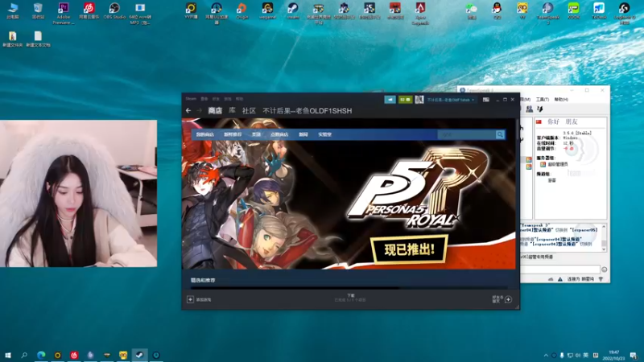The height and width of the screenshot is (362, 644).
Task: Open the Steam menu in title bar
Action: [x=191, y=99]
